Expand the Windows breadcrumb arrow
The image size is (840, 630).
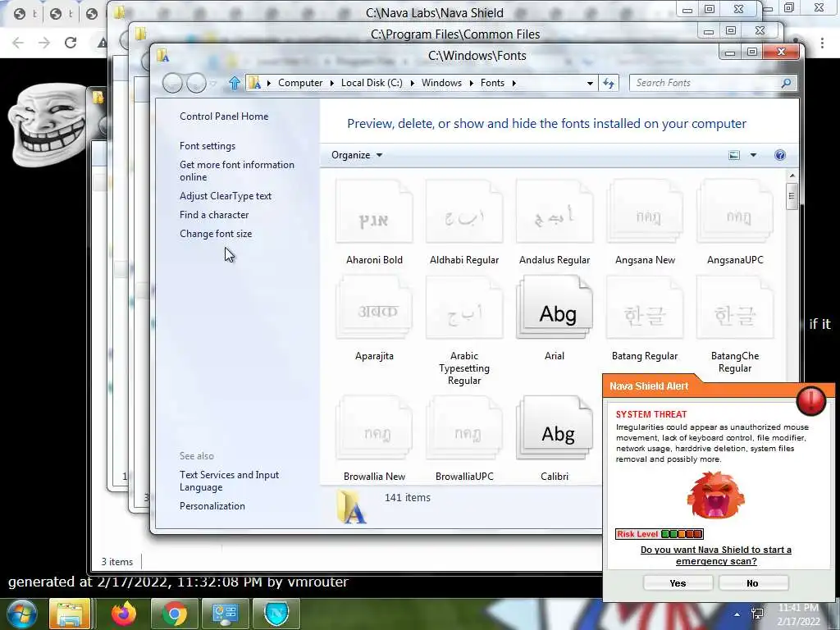(x=472, y=83)
